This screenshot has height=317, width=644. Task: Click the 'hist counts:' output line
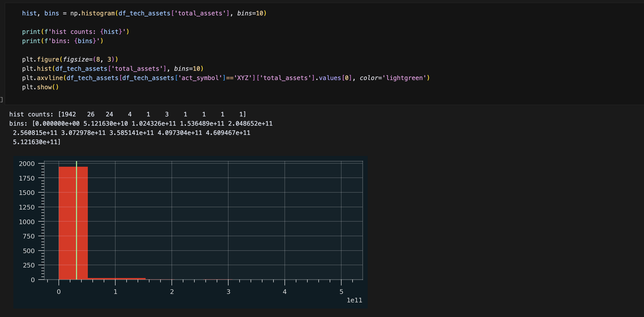click(31, 114)
